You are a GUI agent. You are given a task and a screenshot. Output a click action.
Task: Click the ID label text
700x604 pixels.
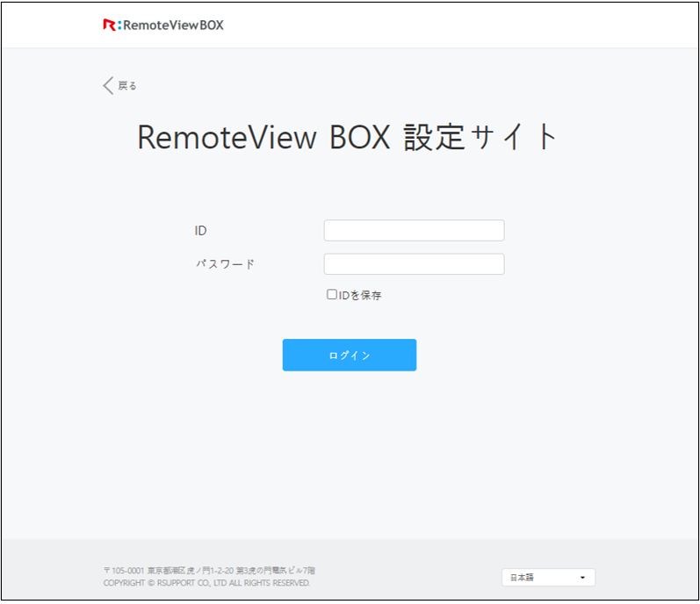pos(200,231)
